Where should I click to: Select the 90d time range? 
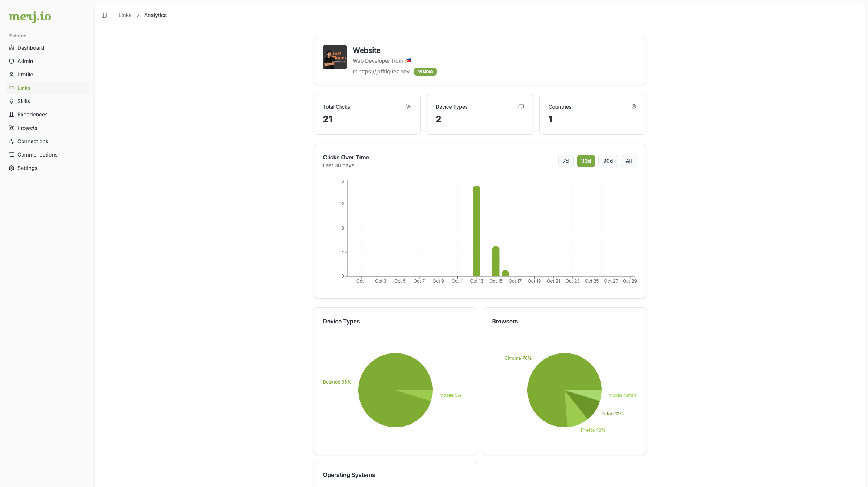click(608, 161)
